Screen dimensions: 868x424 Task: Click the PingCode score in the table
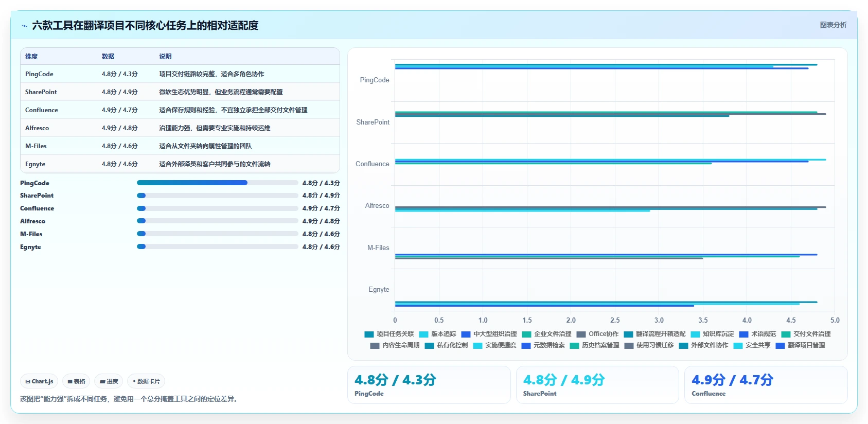tap(120, 74)
